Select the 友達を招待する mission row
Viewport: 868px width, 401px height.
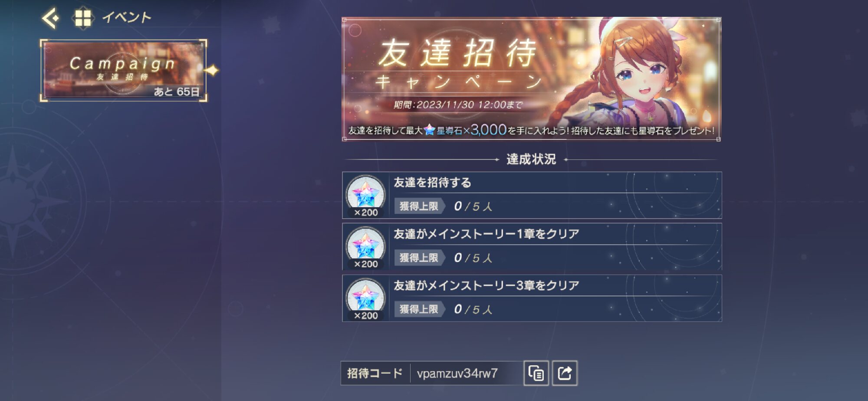532,195
